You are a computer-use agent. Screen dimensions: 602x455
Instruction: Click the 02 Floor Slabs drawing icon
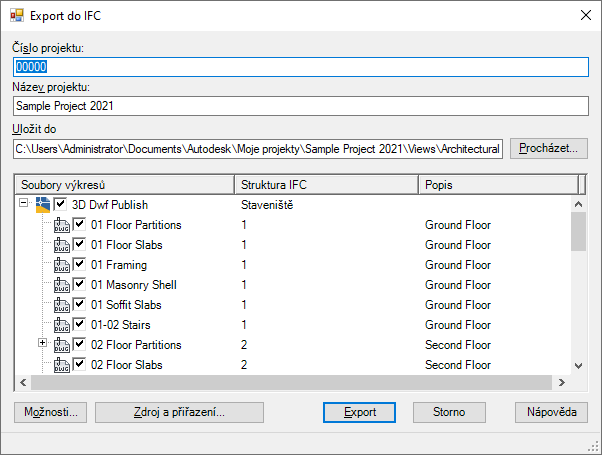click(x=62, y=365)
